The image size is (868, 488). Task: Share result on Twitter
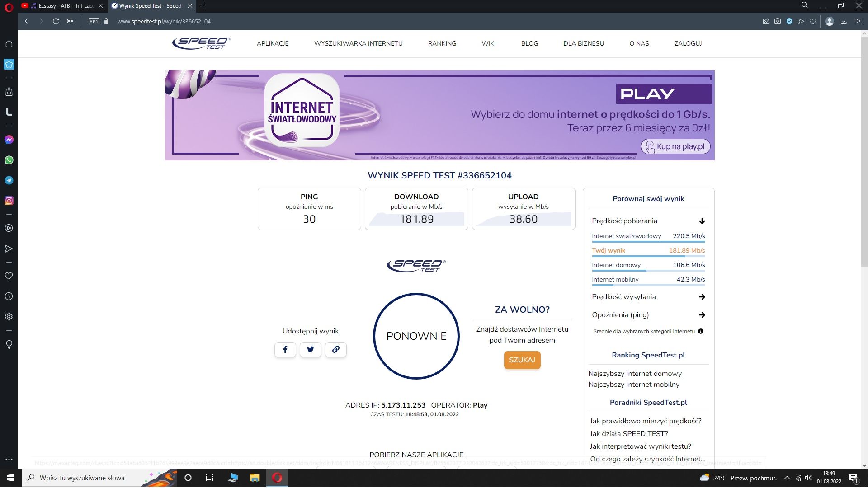(x=311, y=349)
